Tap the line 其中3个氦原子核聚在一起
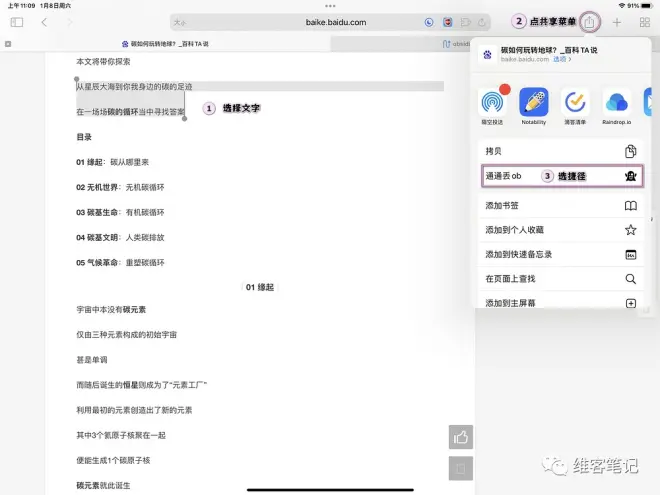The width and height of the screenshot is (660, 495). point(121,435)
